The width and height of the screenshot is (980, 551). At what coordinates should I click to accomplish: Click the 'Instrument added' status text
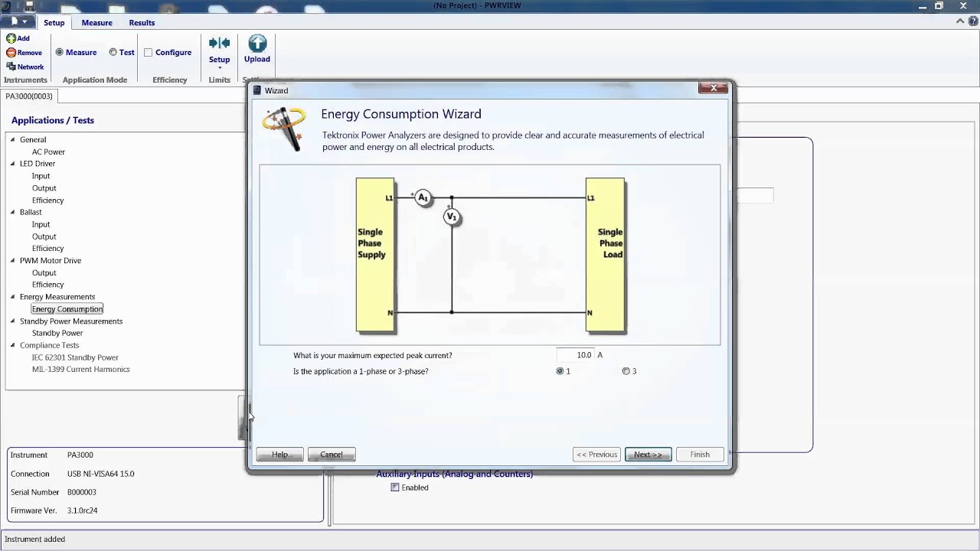34,539
